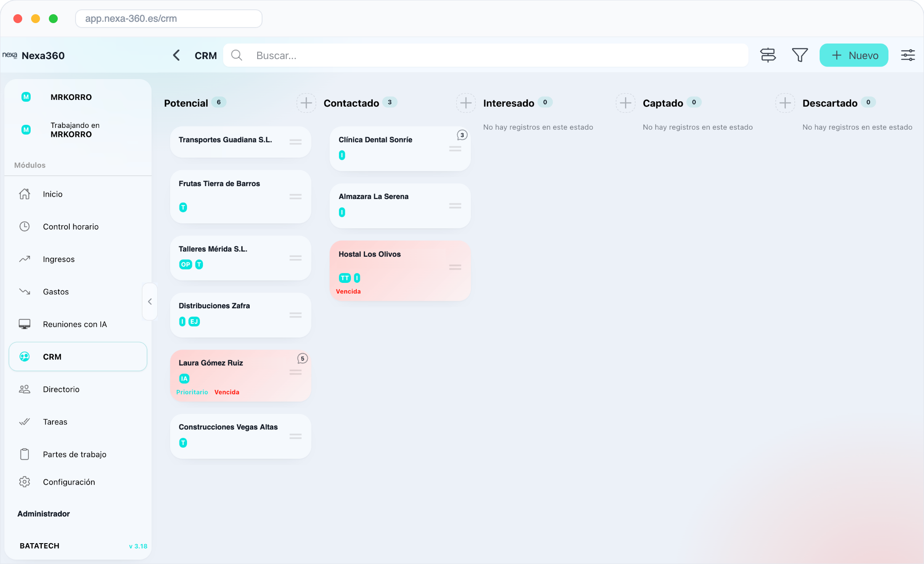The image size is (924, 564).
Task: Select the CRM module in sidebar
Action: (x=78, y=357)
